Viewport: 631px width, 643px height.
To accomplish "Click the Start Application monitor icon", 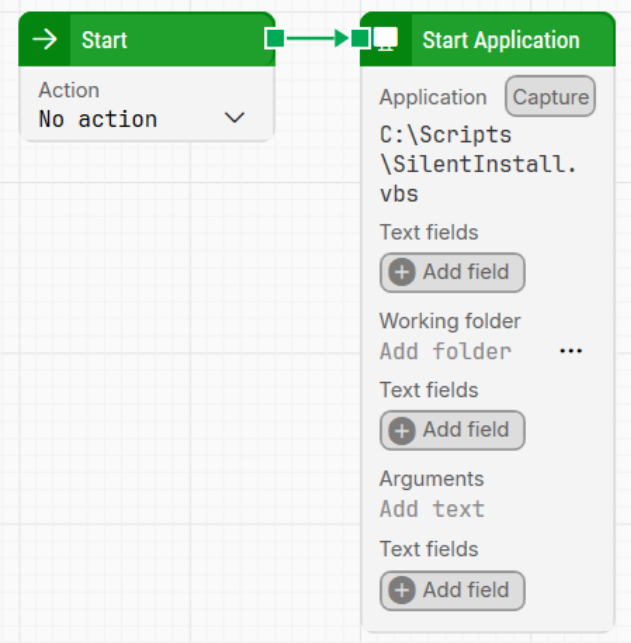I will tap(385, 39).
